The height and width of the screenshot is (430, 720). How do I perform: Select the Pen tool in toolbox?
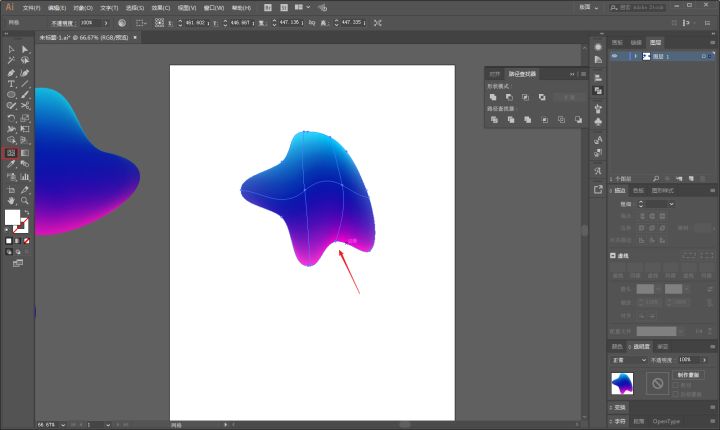pyautogui.click(x=11, y=73)
